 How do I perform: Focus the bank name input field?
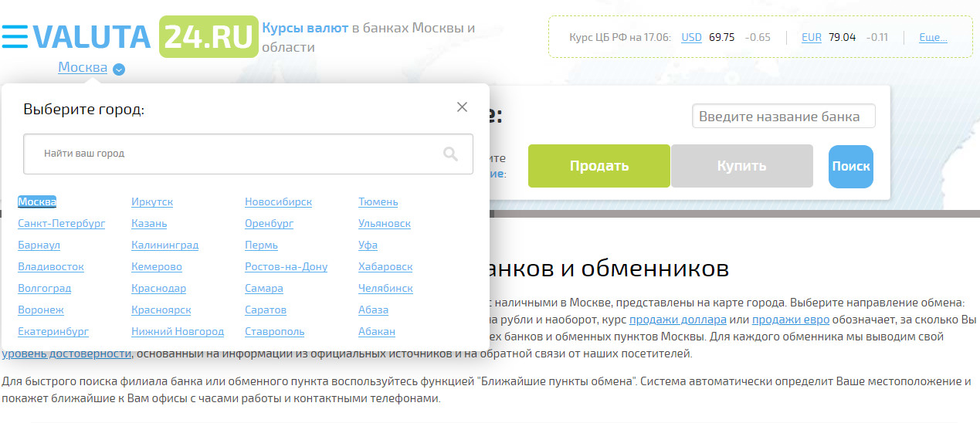click(783, 117)
